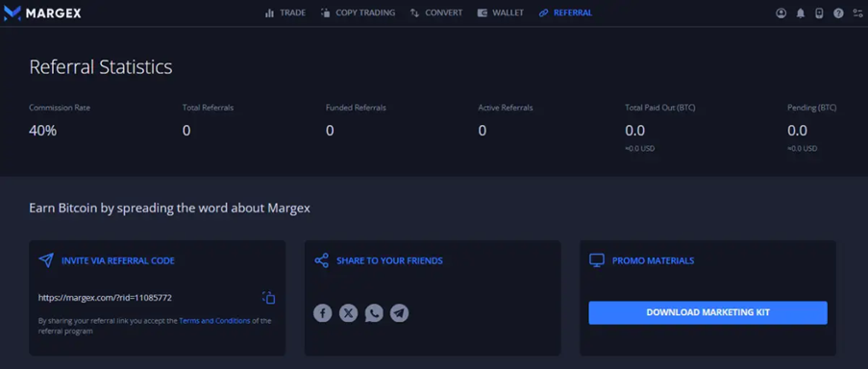This screenshot has height=369, width=868.
Task: Share referral link via WhatsApp
Action: point(374,313)
